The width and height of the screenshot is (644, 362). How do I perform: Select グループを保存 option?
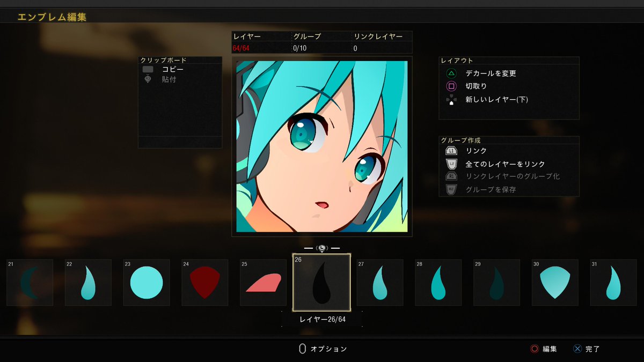coord(491,189)
